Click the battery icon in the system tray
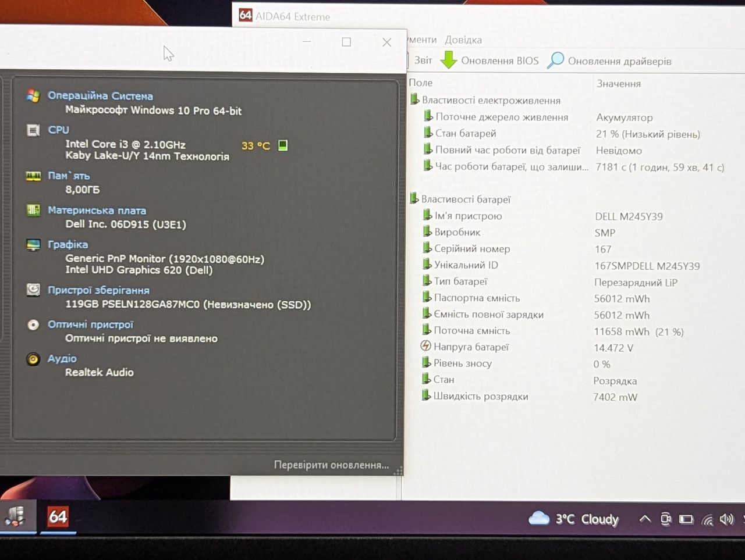745x560 pixels. [687, 519]
